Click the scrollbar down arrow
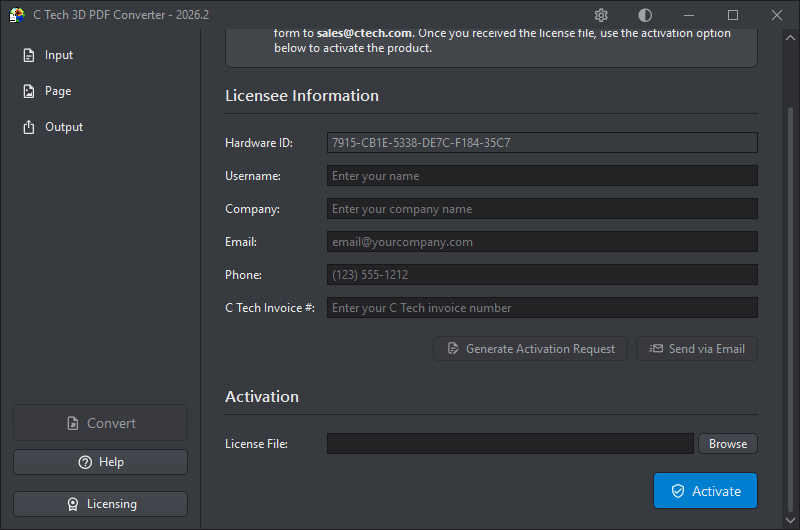The height and width of the screenshot is (530, 800). [790, 520]
